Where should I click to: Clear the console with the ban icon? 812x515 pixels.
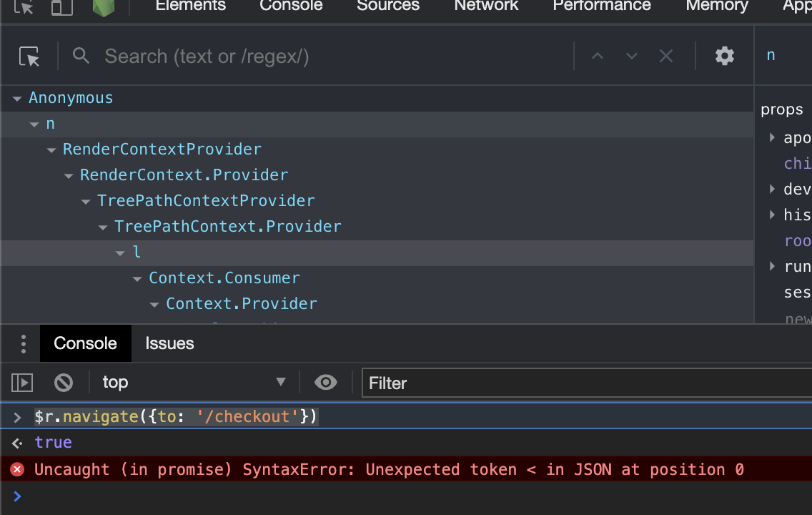pyautogui.click(x=64, y=383)
